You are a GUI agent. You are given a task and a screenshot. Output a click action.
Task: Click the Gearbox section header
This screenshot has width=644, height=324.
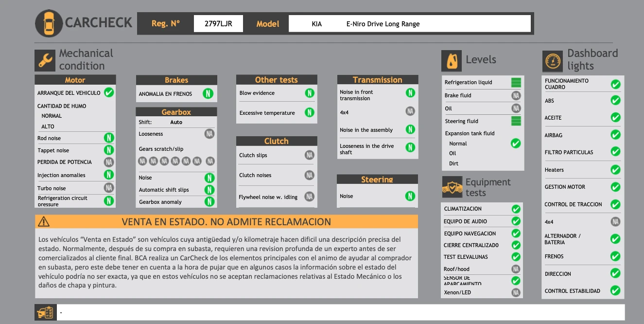[176, 112]
